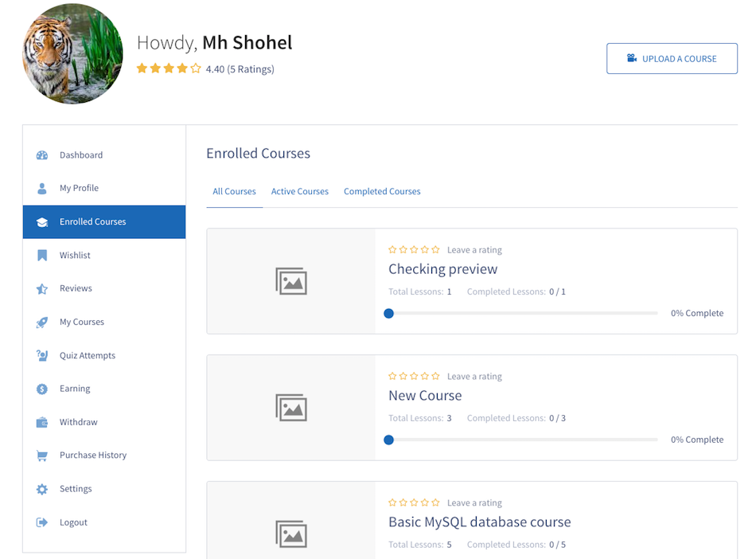Open the Checking preview course title
Viewport: 756px width, 559px height.
(442, 269)
